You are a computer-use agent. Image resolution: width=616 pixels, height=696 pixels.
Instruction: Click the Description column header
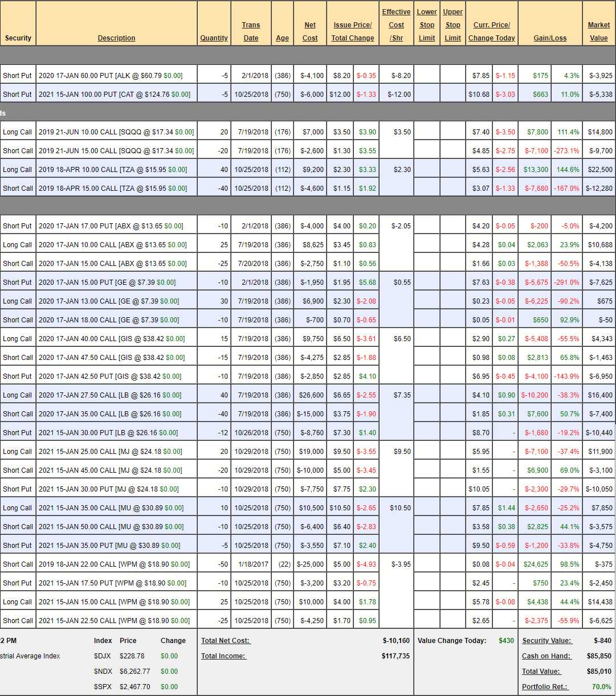[116, 38]
